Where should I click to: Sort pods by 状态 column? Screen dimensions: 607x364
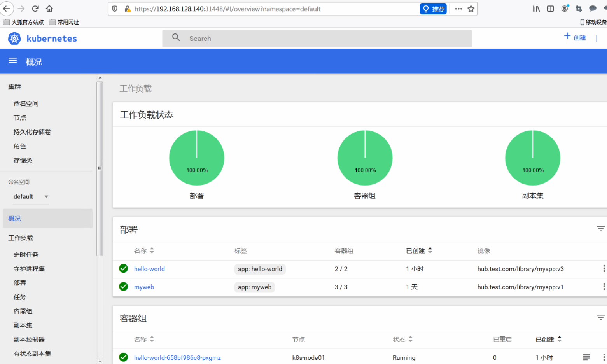(x=402, y=339)
